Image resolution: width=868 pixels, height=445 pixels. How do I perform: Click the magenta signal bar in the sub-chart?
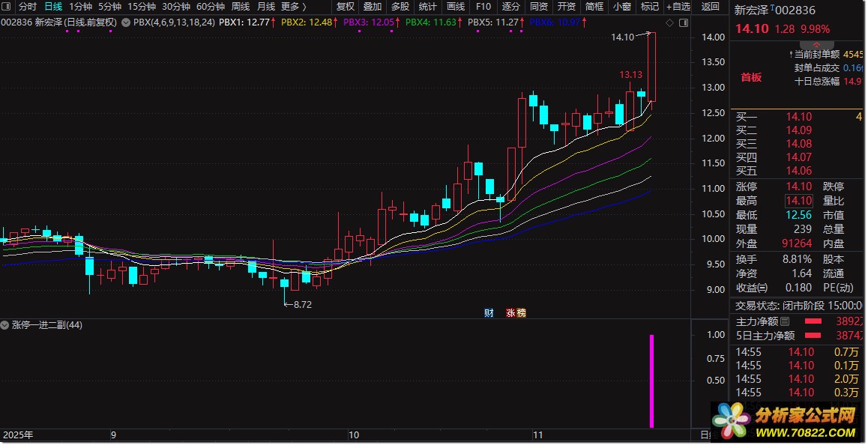[x=651, y=381]
